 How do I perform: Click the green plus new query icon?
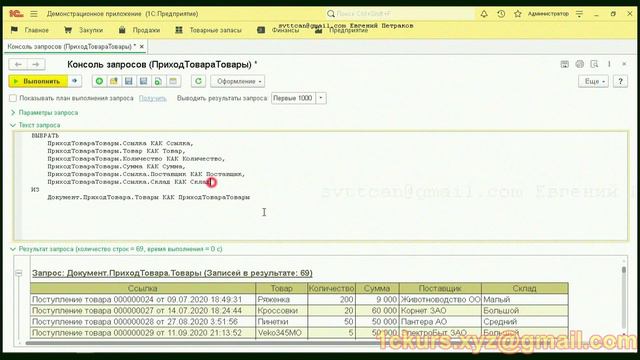pos(99,81)
